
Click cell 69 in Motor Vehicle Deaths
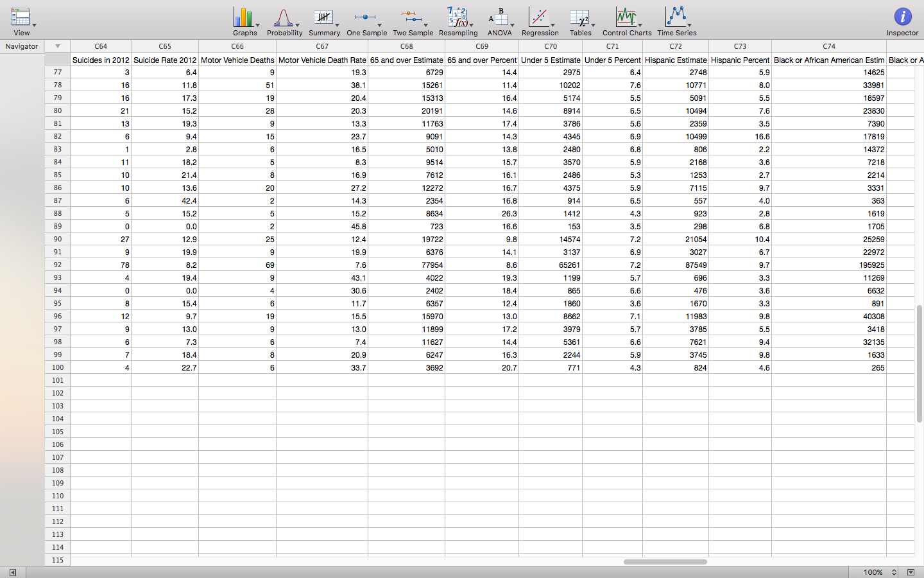[237, 265]
